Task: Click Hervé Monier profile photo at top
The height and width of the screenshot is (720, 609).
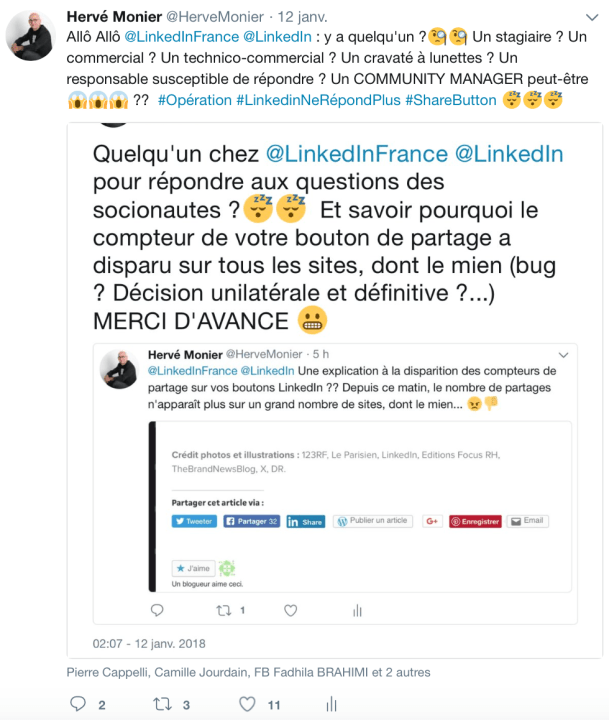Action: click(x=30, y=36)
